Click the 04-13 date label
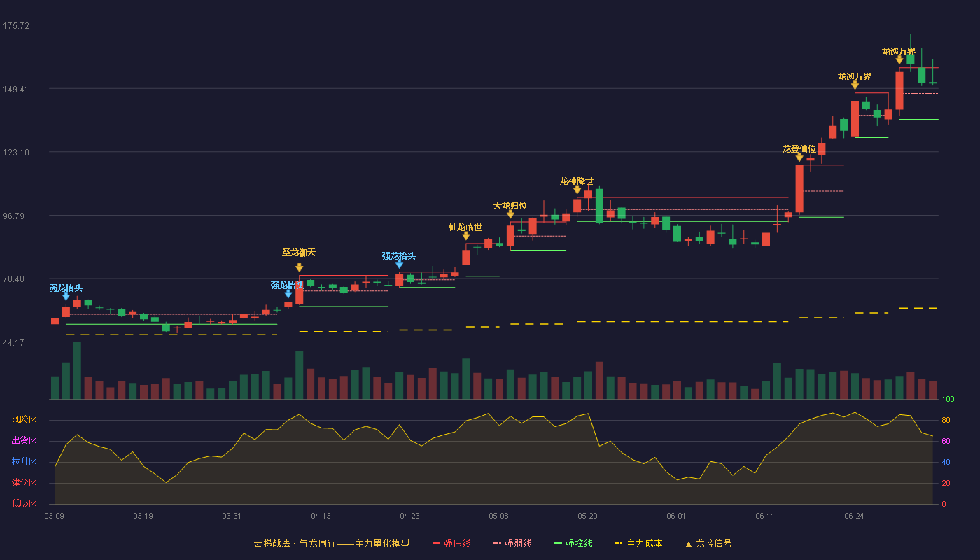The image size is (980, 560). (321, 516)
